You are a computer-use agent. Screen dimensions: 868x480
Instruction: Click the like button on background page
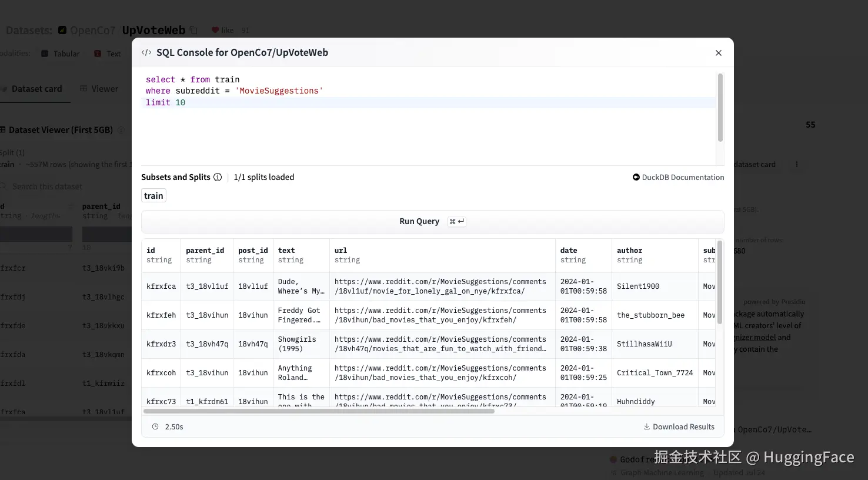tap(223, 30)
